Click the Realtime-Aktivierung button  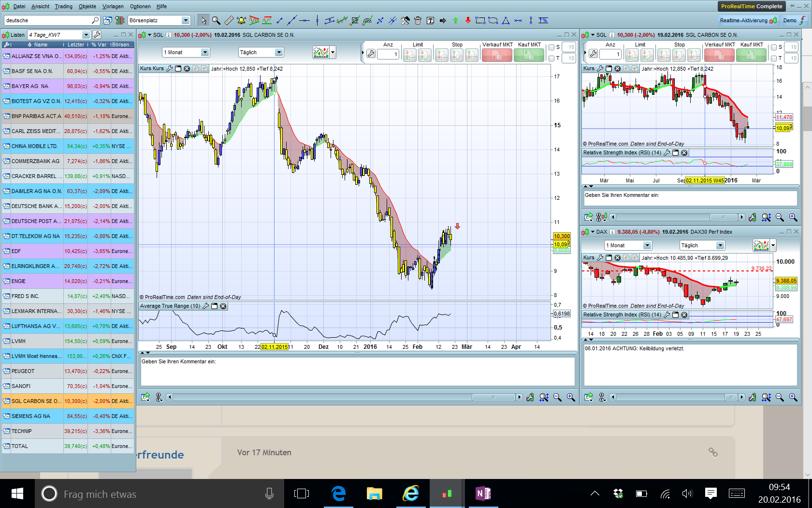(x=748, y=20)
